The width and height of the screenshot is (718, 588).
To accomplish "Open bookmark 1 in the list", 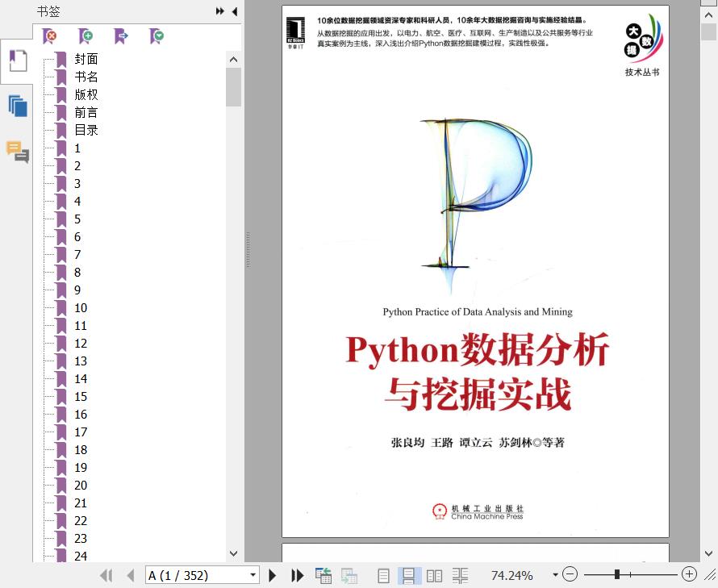I will pyautogui.click(x=77, y=148).
